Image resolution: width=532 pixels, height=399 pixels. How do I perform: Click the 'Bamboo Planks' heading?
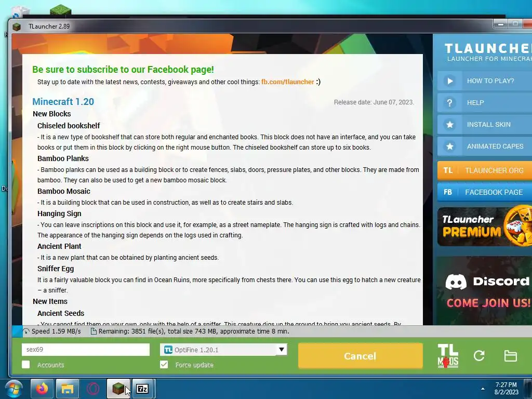(63, 158)
